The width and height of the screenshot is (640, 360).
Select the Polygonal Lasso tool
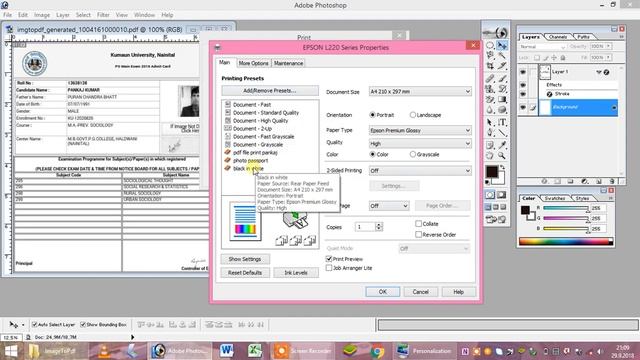point(490,56)
